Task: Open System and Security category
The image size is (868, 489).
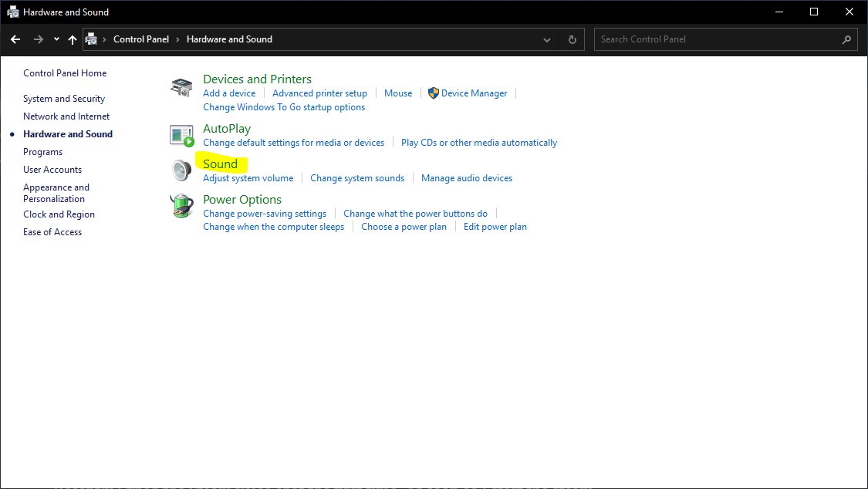Action: [x=64, y=99]
